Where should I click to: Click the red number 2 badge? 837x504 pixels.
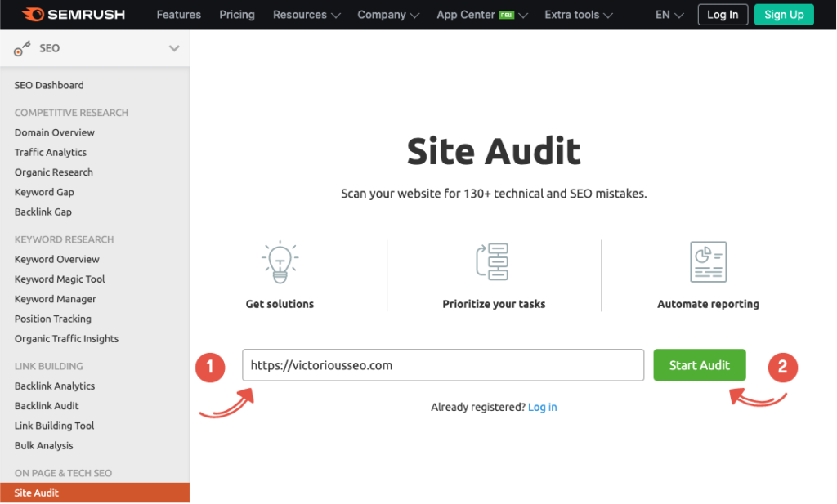[782, 368]
